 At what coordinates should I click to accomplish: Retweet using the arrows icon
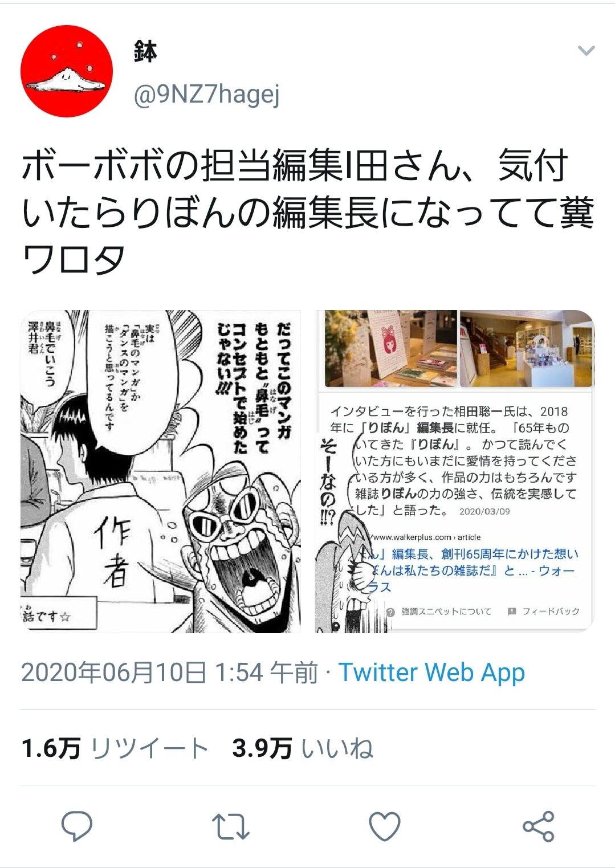point(230,826)
